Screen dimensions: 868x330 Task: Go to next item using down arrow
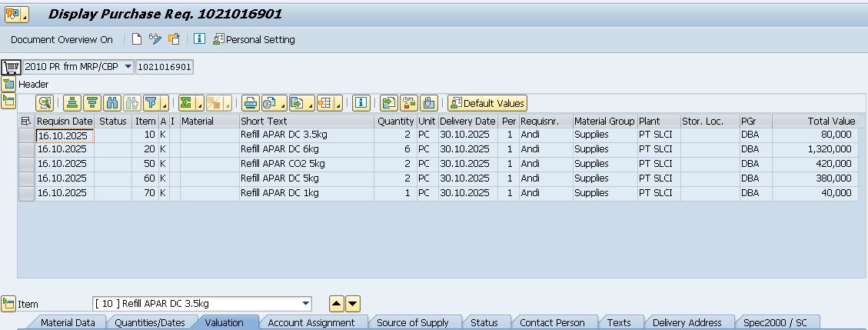pos(352,304)
